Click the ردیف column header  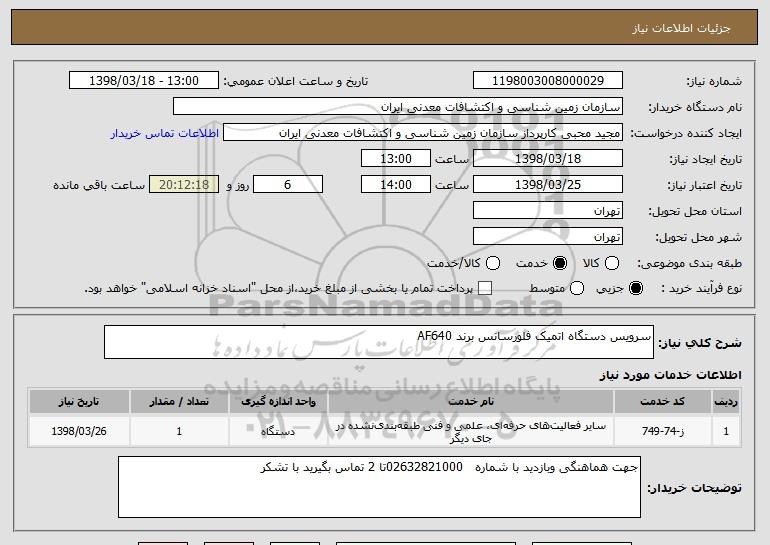pyautogui.click(x=726, y=402)
